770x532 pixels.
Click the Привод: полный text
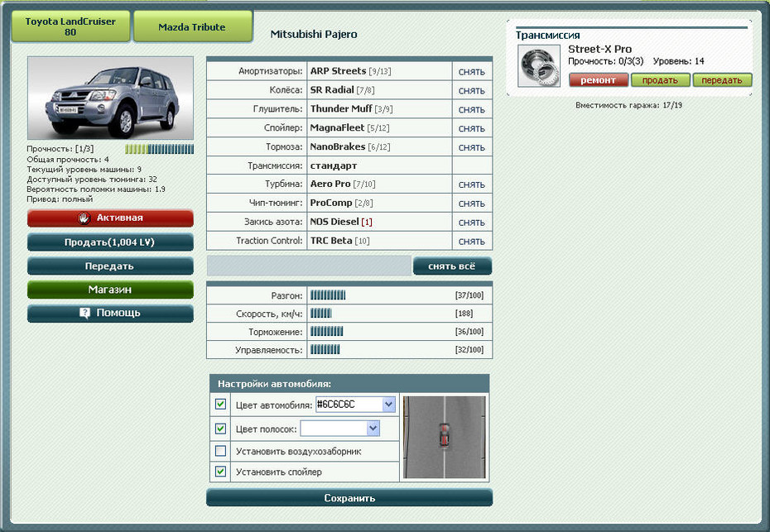coord(60,199)
